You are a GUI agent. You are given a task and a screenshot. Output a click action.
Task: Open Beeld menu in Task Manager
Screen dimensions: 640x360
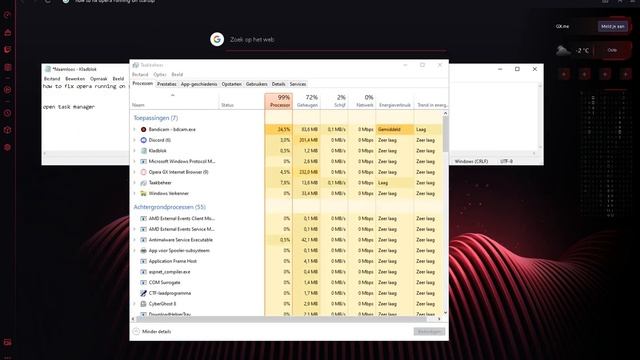click(177, 74)
